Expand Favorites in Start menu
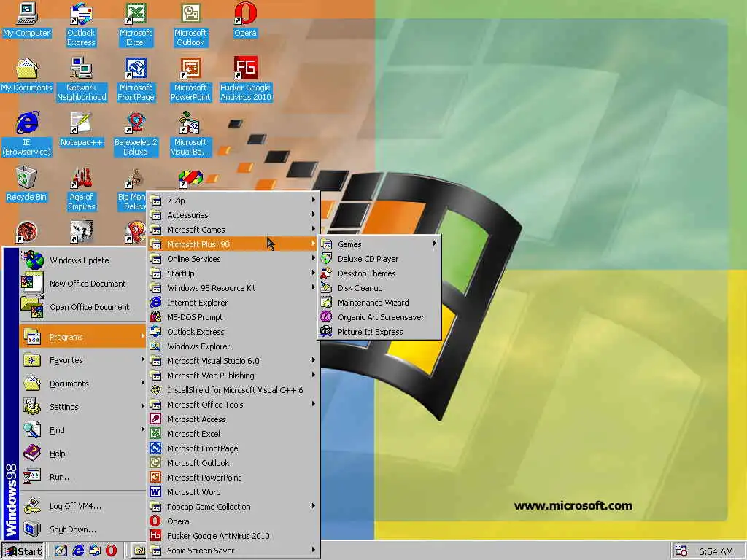This screenshot has height=560, width=747. pyautogui.click(x=82, y=360)
